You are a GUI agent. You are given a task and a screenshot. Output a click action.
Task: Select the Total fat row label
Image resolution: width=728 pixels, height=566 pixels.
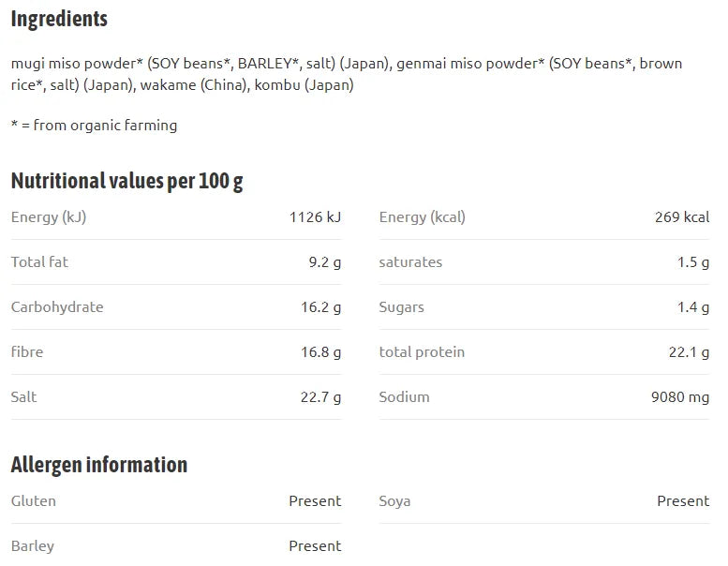click(x=39, y=261)
